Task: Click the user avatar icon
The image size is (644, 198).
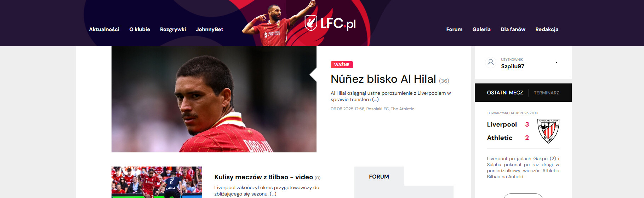Action: click(490, 63)
